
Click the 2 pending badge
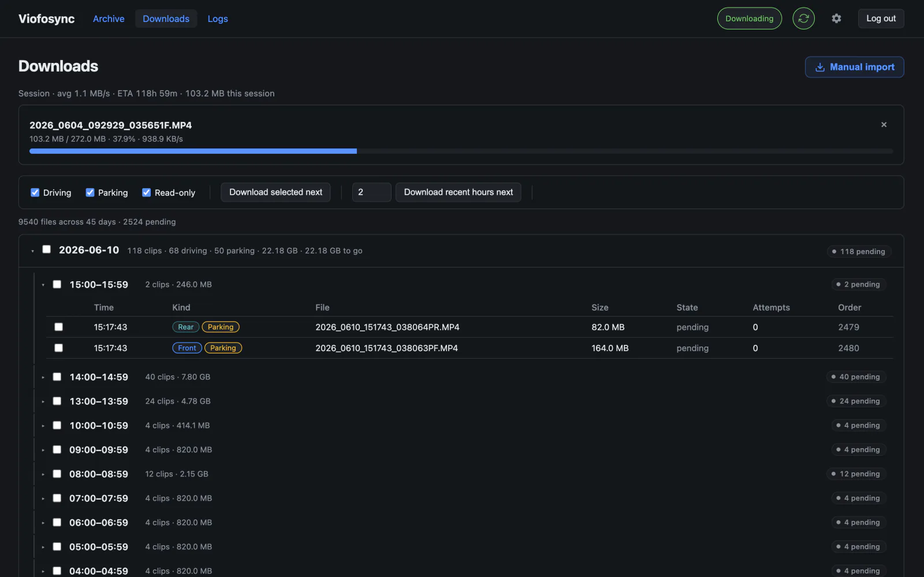(859, 284)
